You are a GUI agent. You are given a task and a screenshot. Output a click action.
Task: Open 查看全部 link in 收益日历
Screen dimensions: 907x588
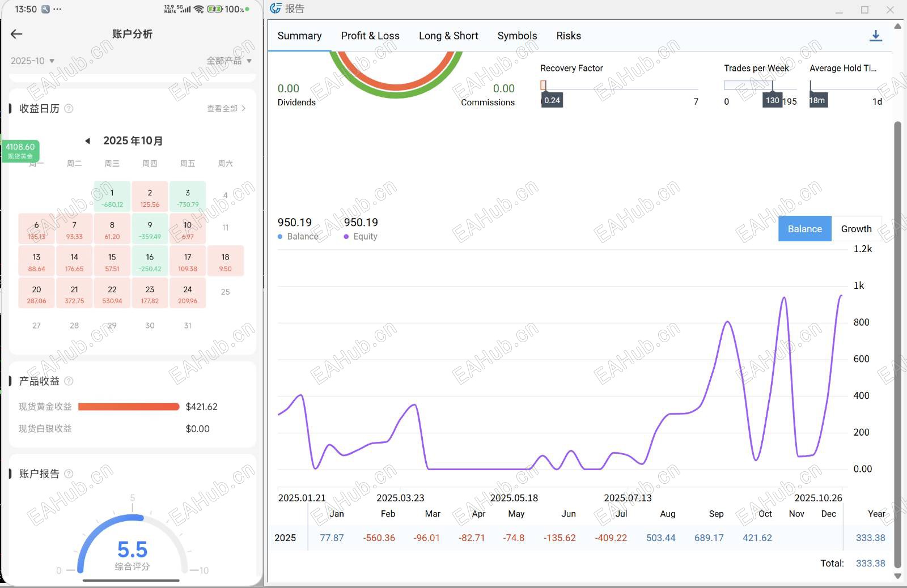coord(226,108)
